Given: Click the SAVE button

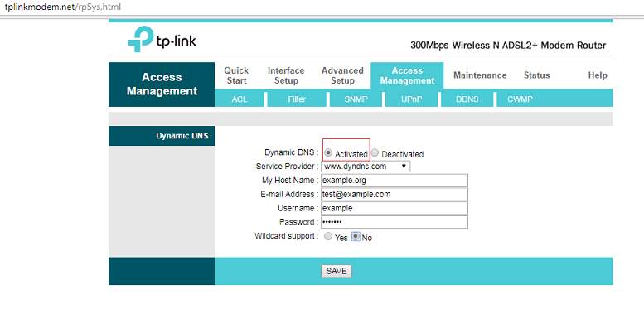Looking at the screenshot, I should pyautogui.click(x=337, y=271).
